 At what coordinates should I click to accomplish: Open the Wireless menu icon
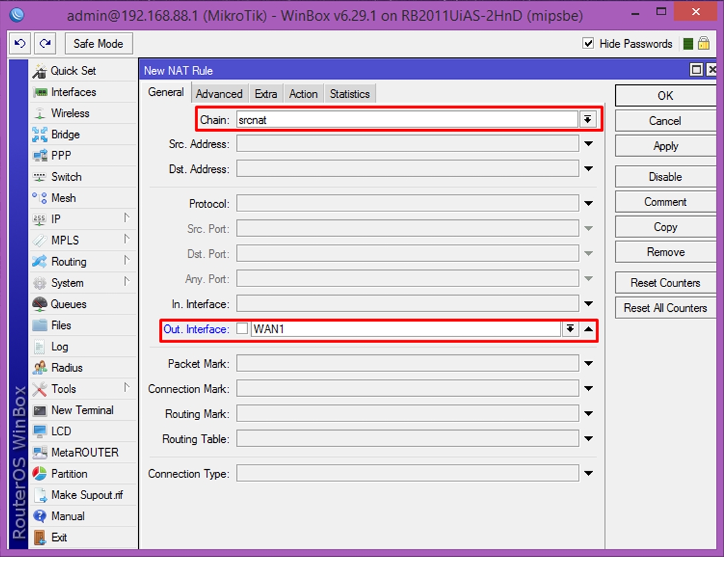coord(40,114)
